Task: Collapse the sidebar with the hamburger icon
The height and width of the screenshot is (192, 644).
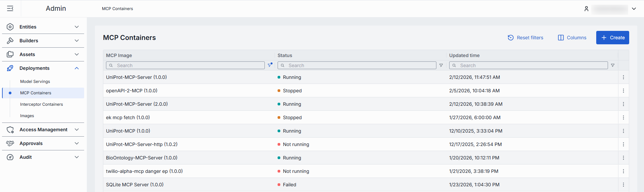Action: 10,8
